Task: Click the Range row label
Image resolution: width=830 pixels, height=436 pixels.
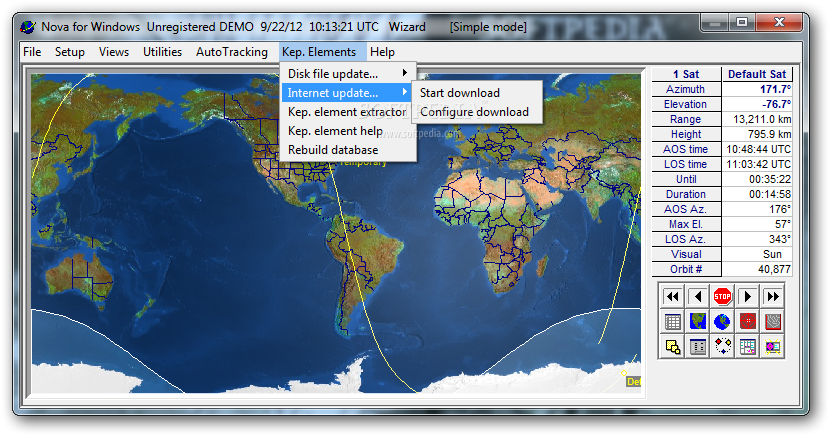Action: pos(686,119)
